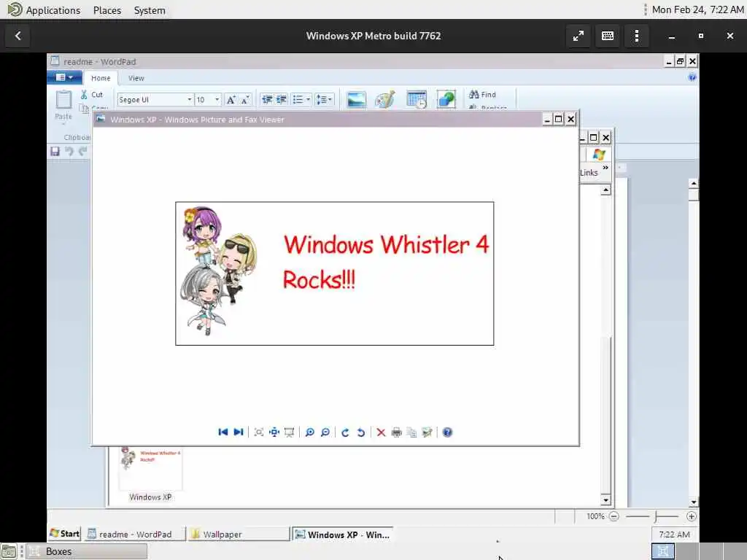The width and height of the screenshot is (747, 560).
Task: Open the font size 10 dropdown
Action: point(217,99)
